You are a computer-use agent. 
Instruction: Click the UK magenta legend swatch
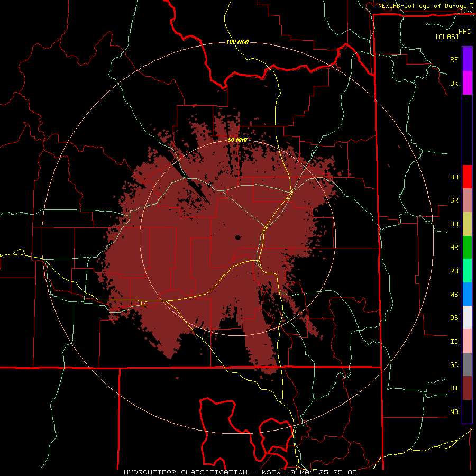tap(467, 83)
